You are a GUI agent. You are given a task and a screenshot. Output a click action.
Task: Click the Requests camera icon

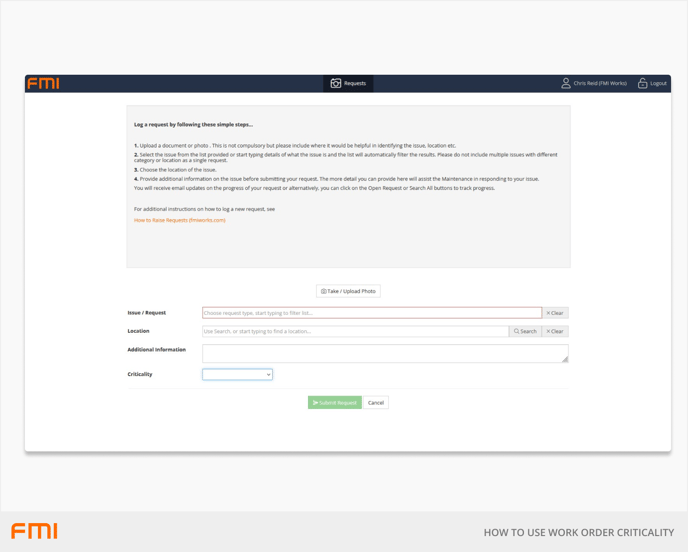pos(336,84)
